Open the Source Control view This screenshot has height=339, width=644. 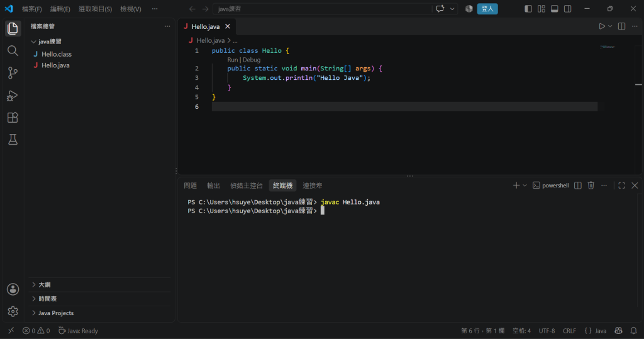point(13,73)
